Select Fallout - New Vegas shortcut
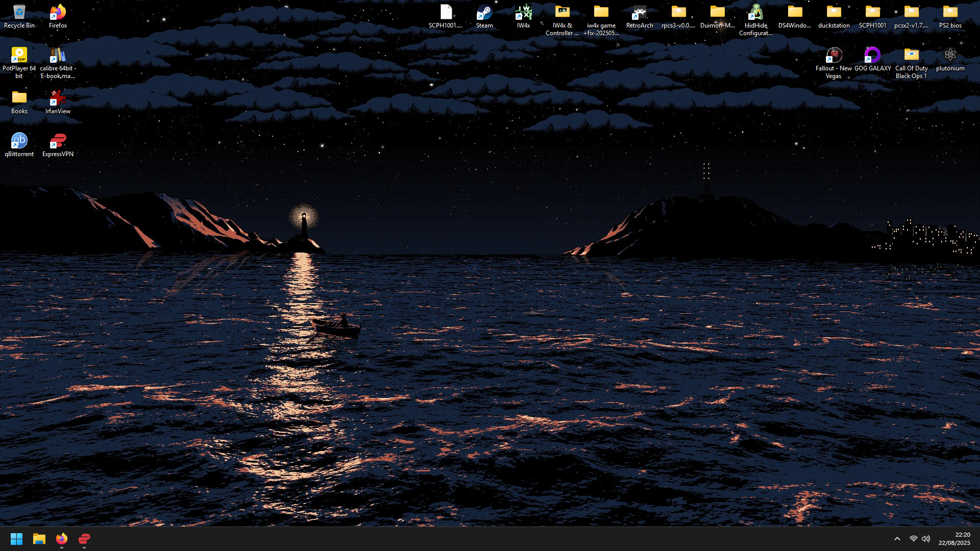The height and width of the screenshot is (551, 980). 834,56
